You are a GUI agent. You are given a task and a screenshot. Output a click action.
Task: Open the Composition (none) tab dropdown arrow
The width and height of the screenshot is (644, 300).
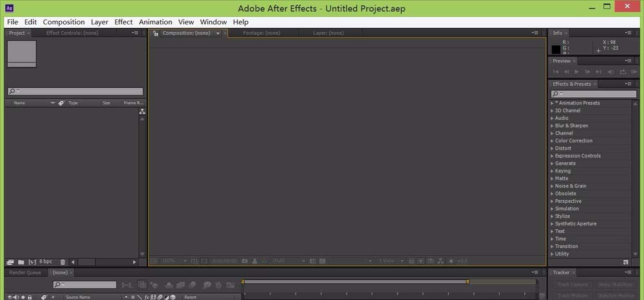click(218, 33)
